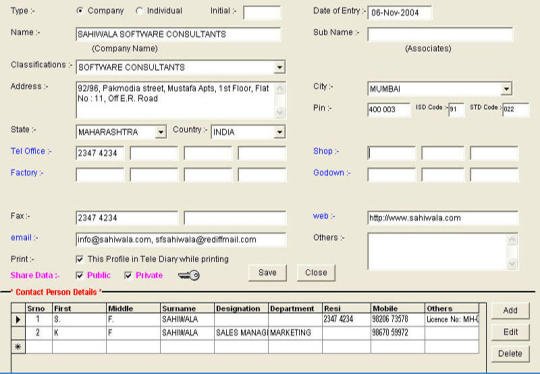Click the Shop blue label
This screenshot has height=374, width=540.
pyautogui.click(x=326, y=151)
